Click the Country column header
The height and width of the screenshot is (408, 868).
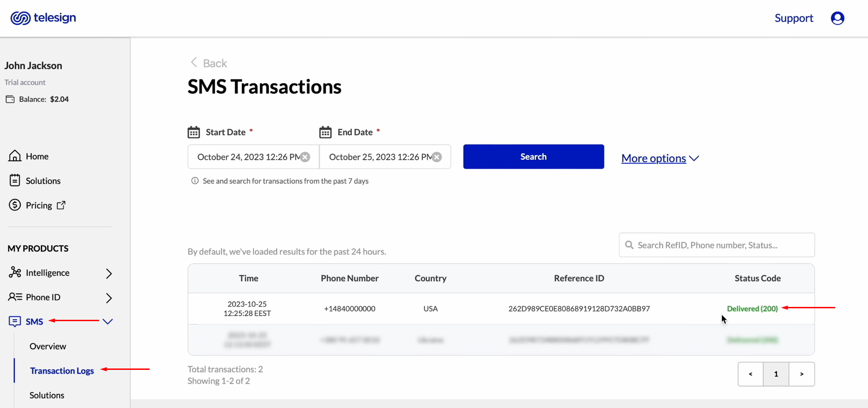tap(431, 278)
